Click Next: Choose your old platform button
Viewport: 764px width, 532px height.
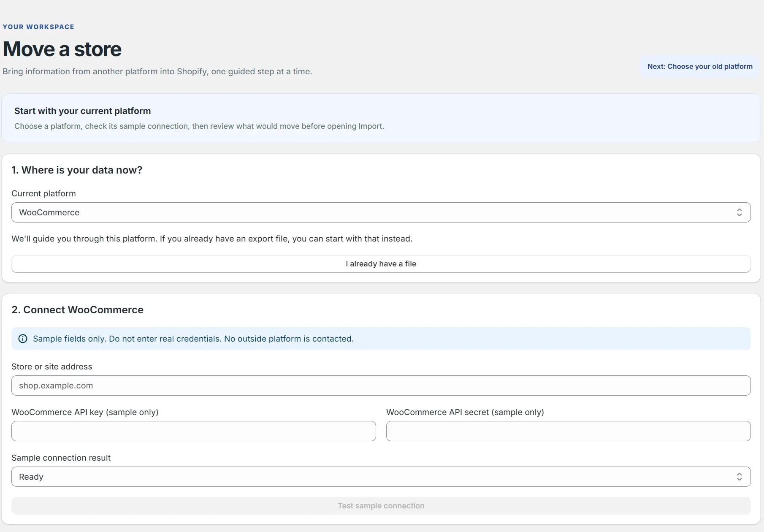700,66
